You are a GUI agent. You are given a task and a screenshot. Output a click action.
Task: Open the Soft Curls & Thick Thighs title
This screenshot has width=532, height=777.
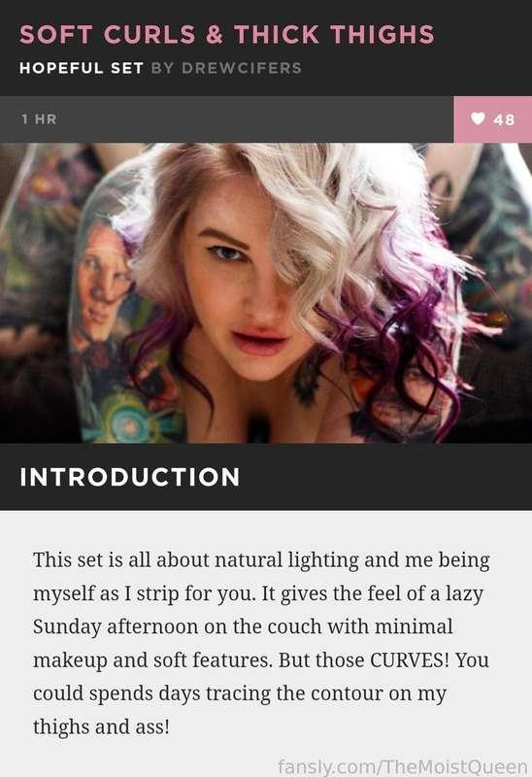pos(227,35)
